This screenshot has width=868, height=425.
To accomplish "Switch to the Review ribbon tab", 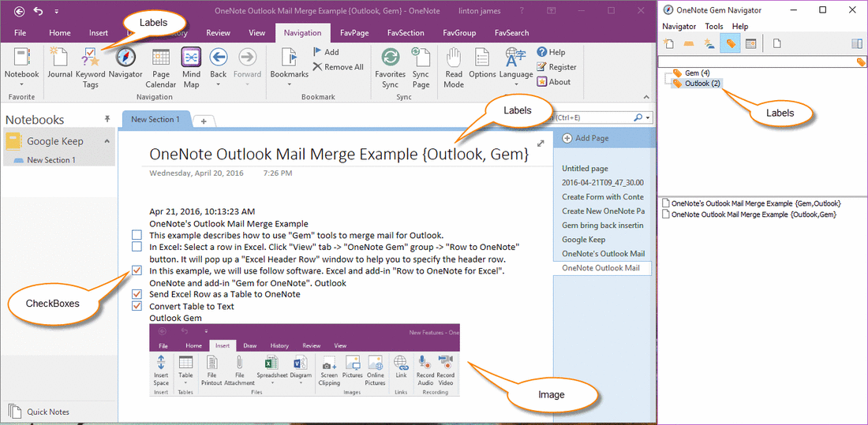I will (218, 32).
